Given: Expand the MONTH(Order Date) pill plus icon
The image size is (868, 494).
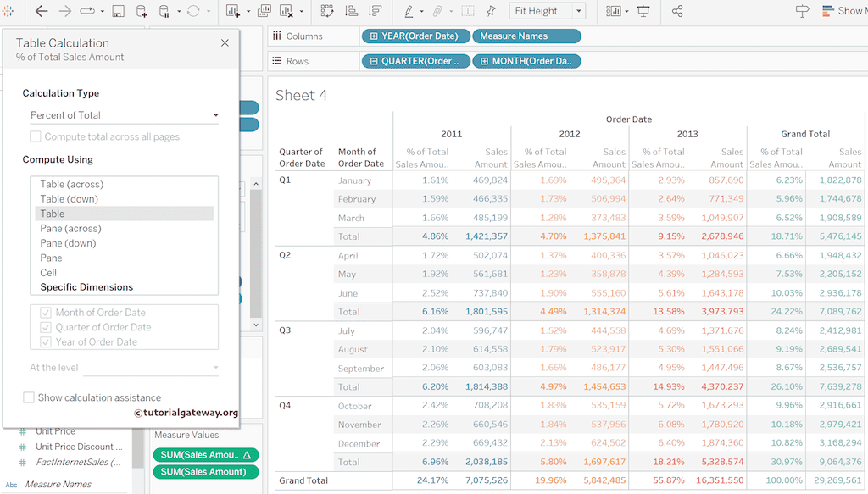Looking at the screenshot, I should coord(484,61).
